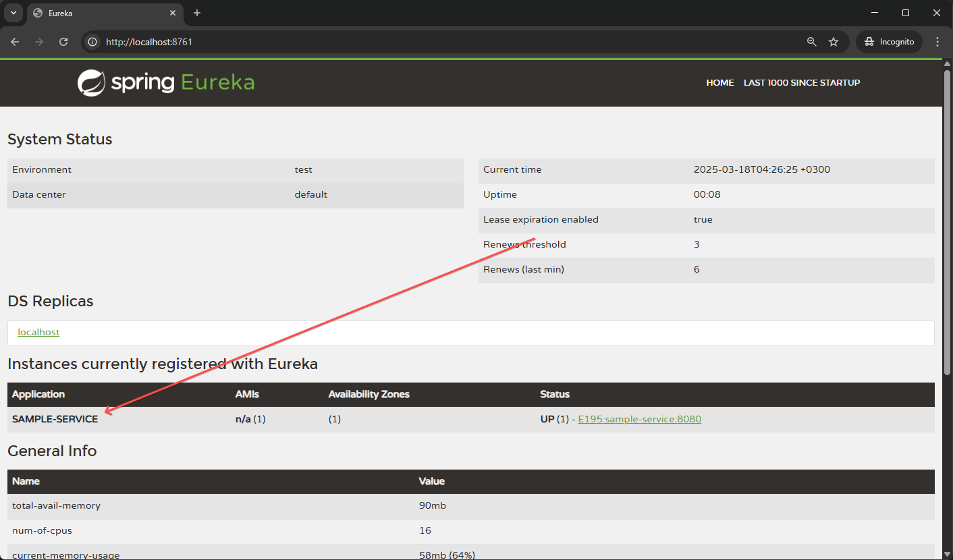This screenshot has width=953, height=560.
Task: Select the current time value 2025-03-18T04:26:25
Action: tap(762, 169)
